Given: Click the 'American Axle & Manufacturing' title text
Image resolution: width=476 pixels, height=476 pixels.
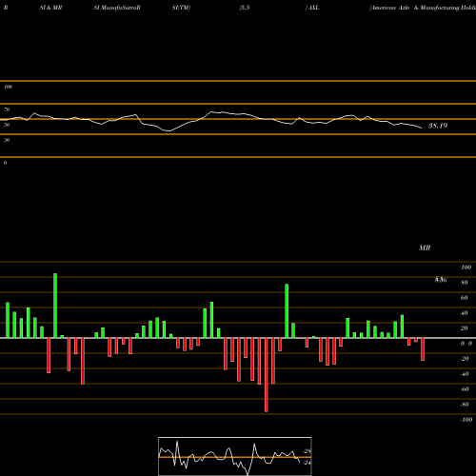Looking at the screenshot, I should [x=415, y=8].
